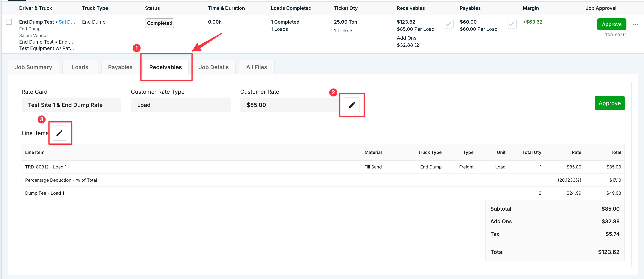Open the three-dot menu for TRD-80312
The width and height of the screenshot is (644, 279).
point(635,24)
